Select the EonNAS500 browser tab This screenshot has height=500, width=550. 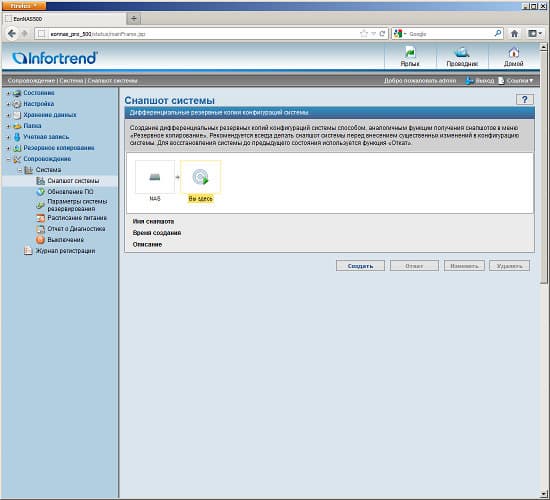tap(65, 19)
